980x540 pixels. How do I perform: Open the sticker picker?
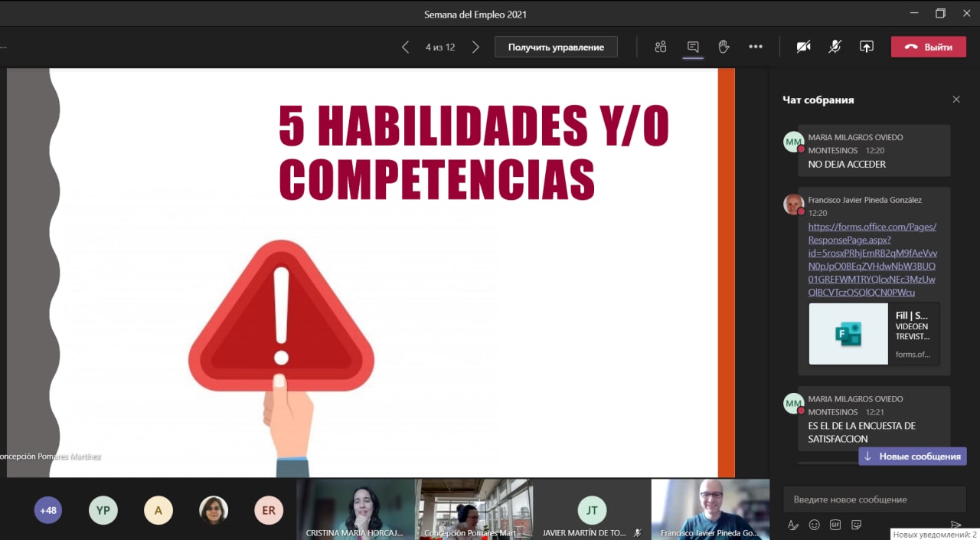tap(857, 525)
